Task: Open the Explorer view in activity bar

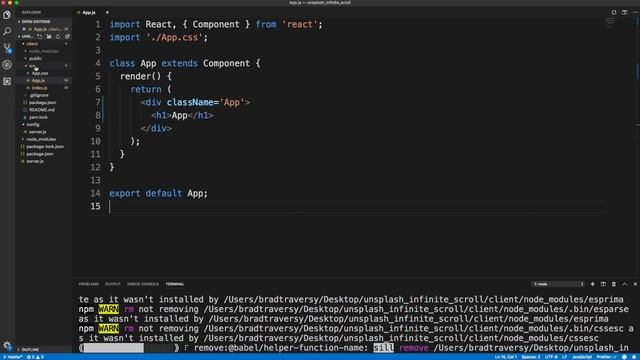Action: [x=7, y=15]
